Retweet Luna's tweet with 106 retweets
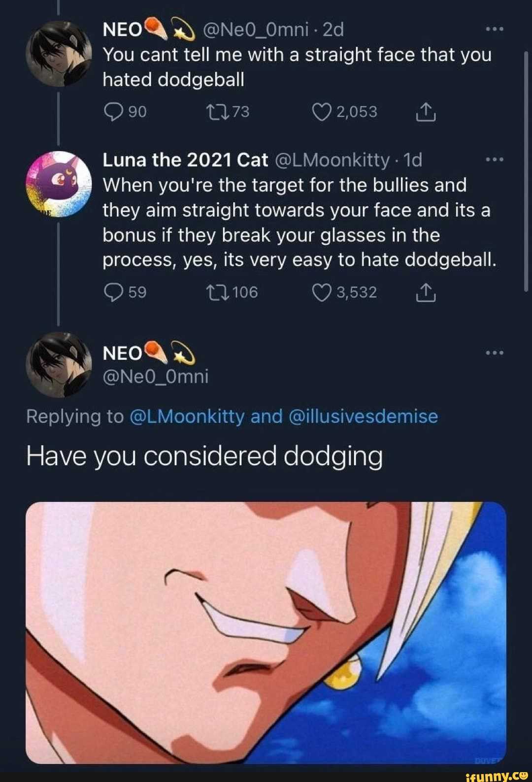The image size is (532, 782). (x=217, y=293)
